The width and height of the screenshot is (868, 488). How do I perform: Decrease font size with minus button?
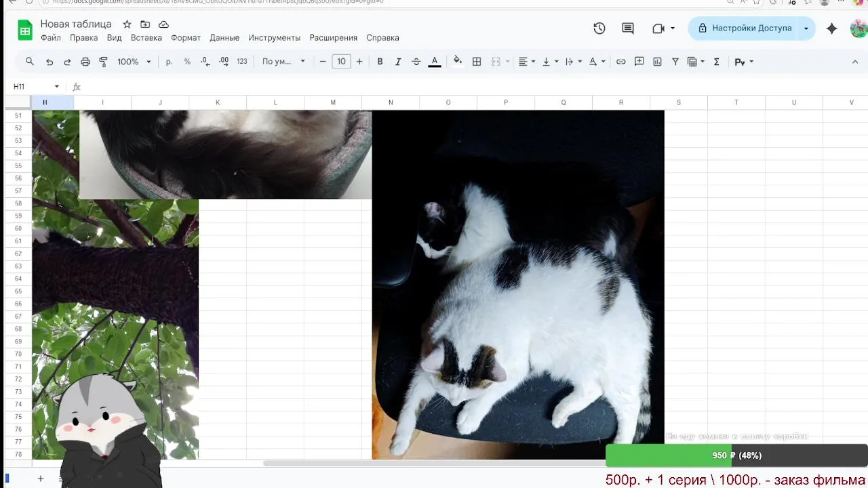click(x=323, y=62)
